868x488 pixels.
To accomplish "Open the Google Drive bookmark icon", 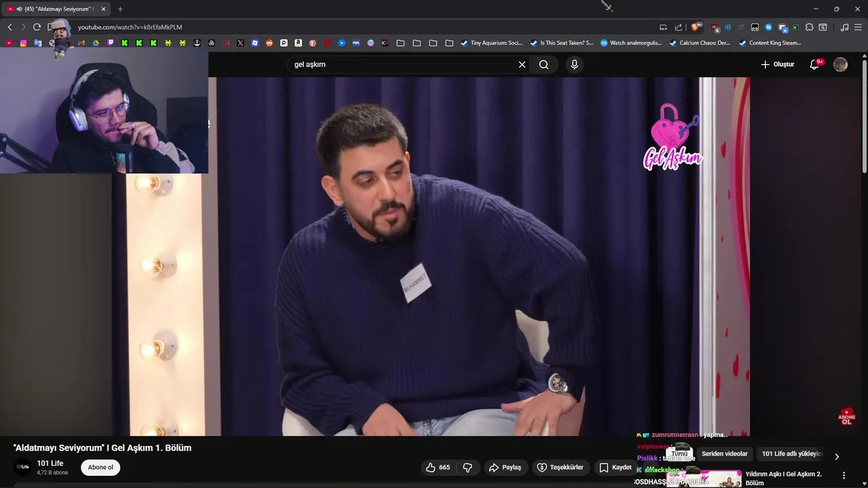I will click(x=96, y=43).
